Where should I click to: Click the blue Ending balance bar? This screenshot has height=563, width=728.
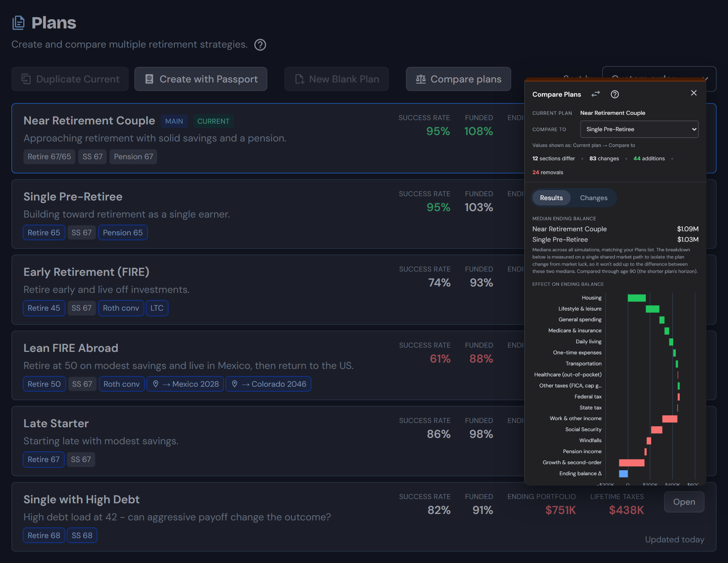(623, 474)
